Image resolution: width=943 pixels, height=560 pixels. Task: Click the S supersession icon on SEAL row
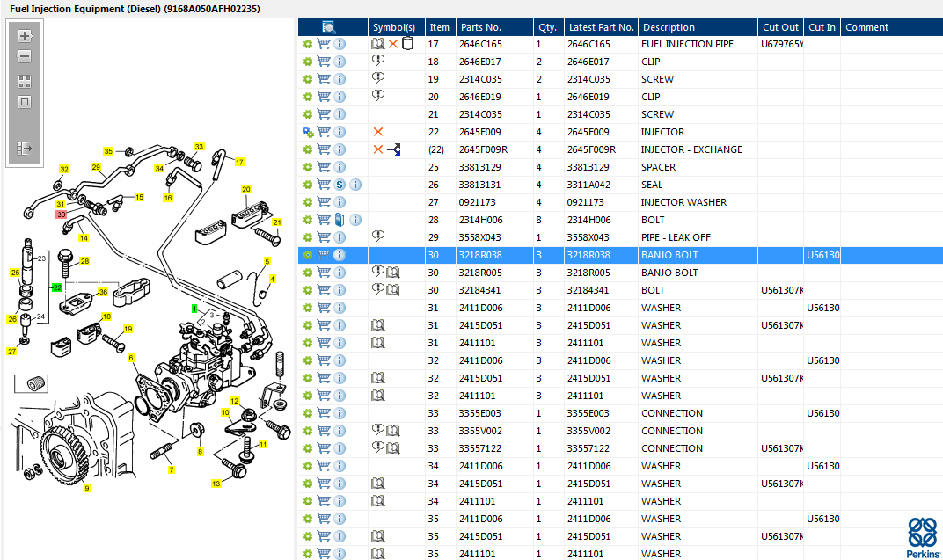(340, 185)
